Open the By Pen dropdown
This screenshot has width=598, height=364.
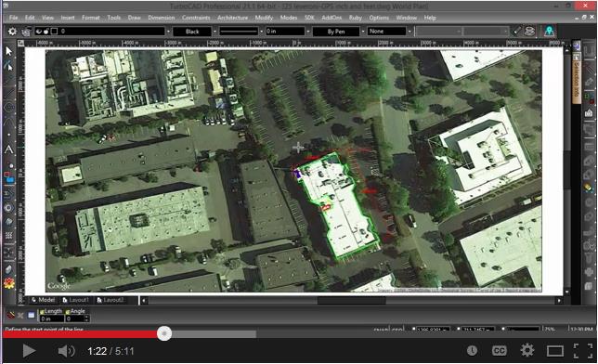[x=363, y=32]
